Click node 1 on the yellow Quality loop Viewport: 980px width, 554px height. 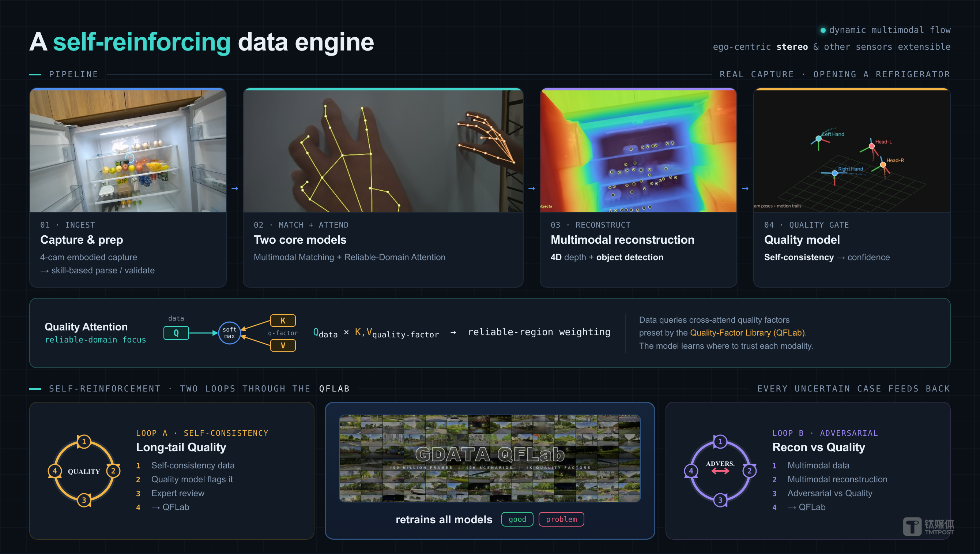pyautogui.click(x=84, y=442)
